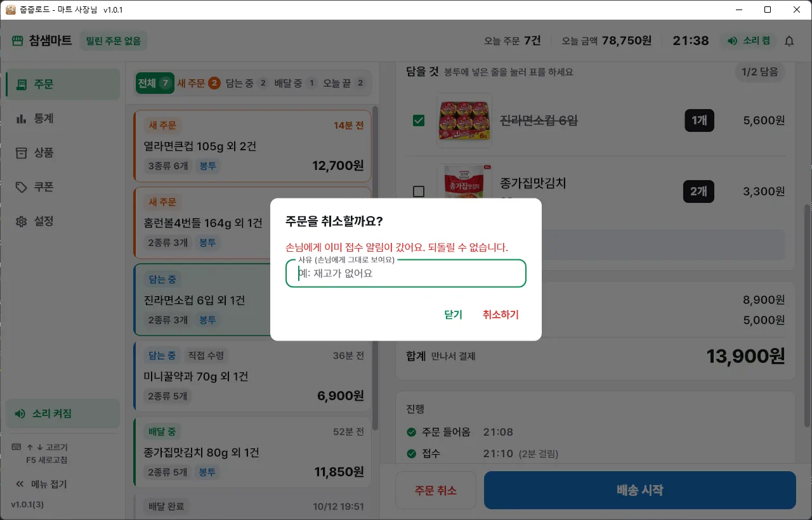
Task: Select the 진라면소컵 6입 외 1건 order
Action: [252, 300]
